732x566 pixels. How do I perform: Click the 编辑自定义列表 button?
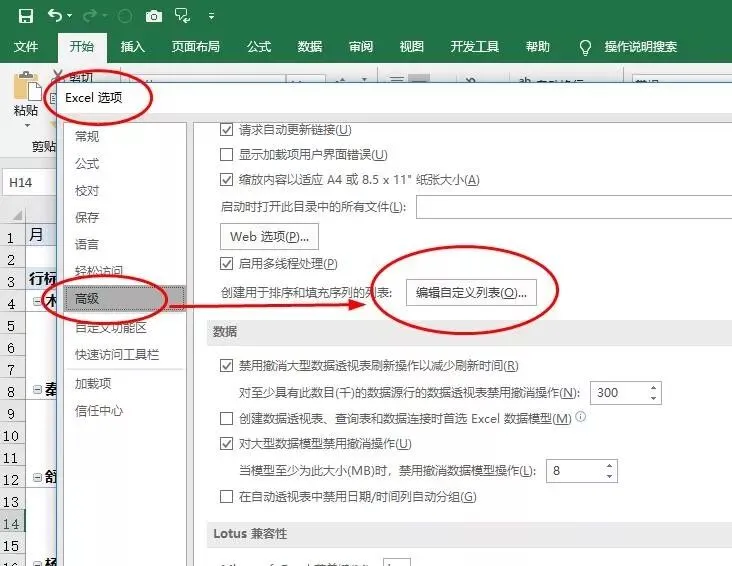(x=471, y=293)
